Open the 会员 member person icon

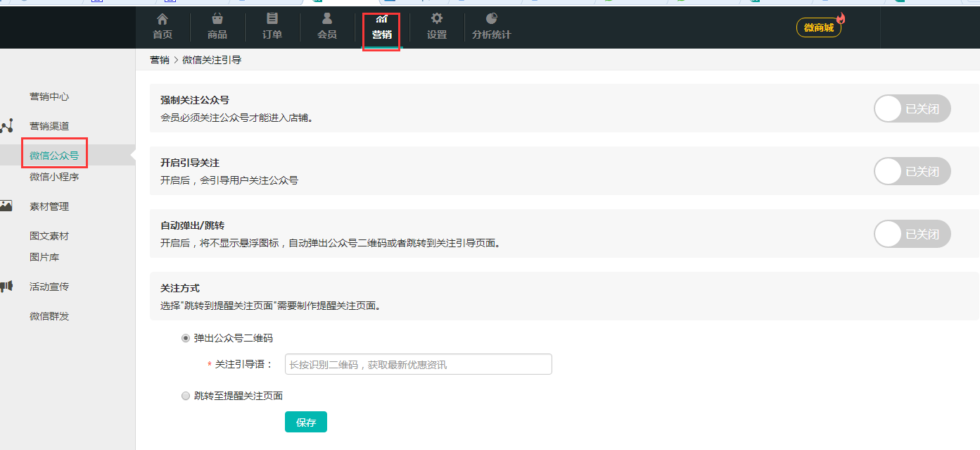[x=327, y=19]
